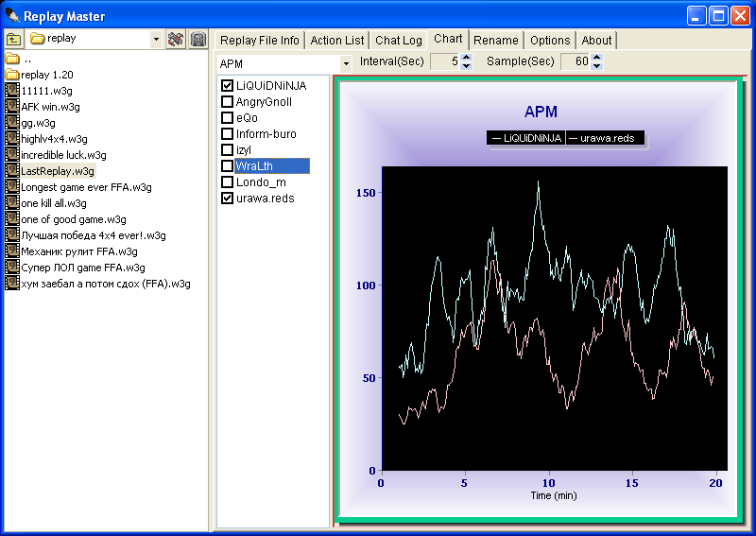Viewport: 756px width, 536px height.
Task: Select the 'AFK win.w3g' replay file
Action: 50,107
